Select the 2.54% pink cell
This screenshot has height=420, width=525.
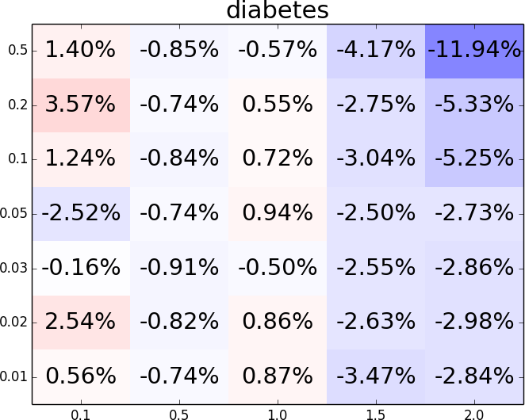[x=80, y=322]
